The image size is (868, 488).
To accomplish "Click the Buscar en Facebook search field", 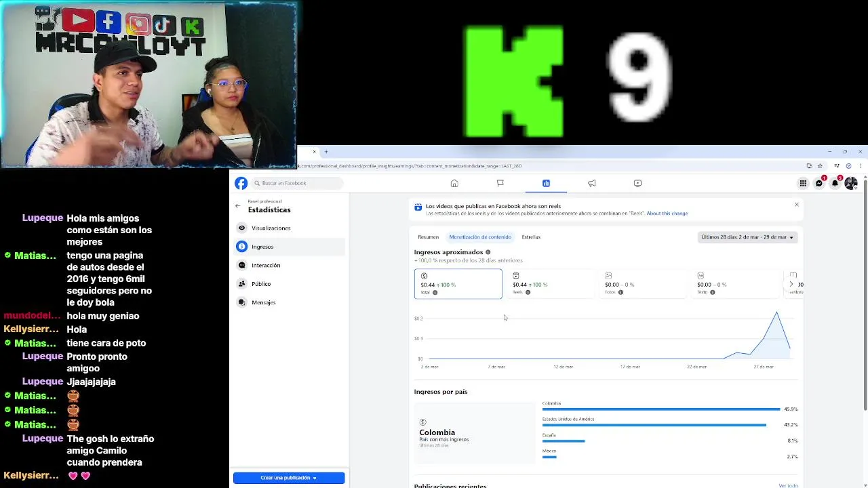I will click(x=296, y=183).
